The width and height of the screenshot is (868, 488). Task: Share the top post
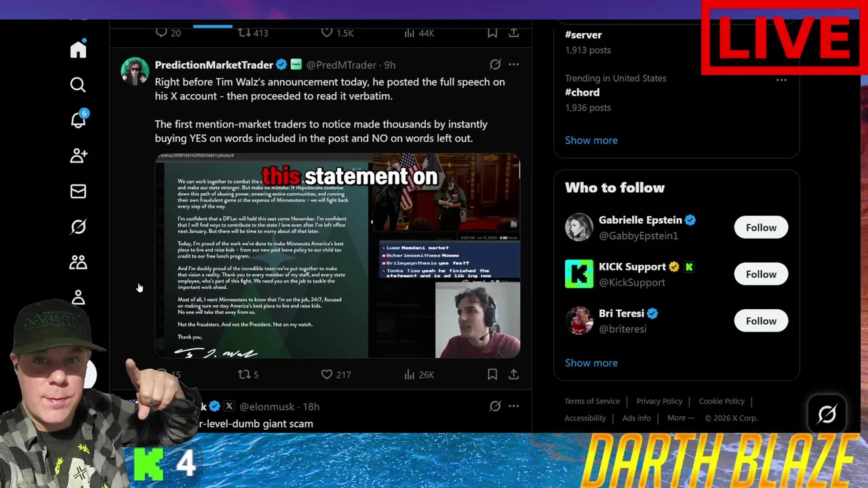(513, 33)
